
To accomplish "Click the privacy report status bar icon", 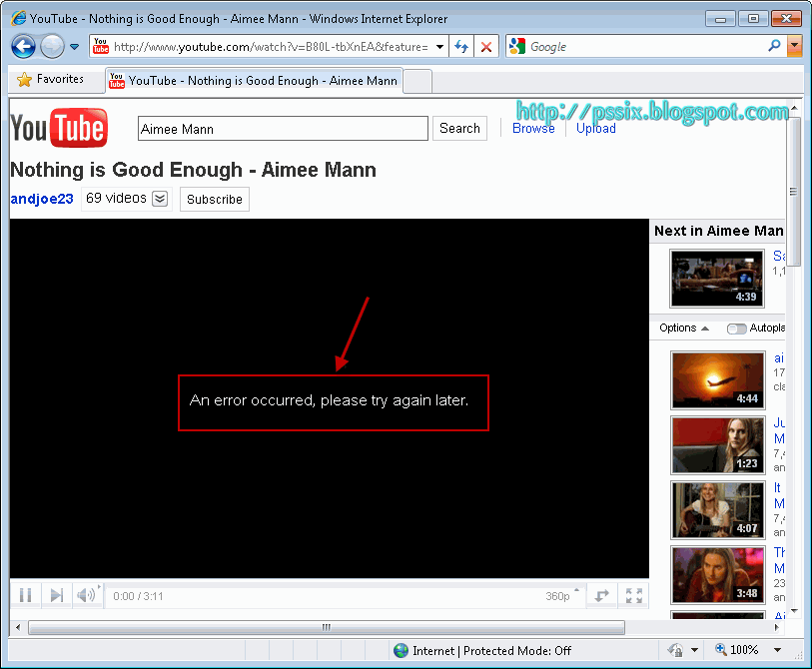I will click(x=675, y=650).
